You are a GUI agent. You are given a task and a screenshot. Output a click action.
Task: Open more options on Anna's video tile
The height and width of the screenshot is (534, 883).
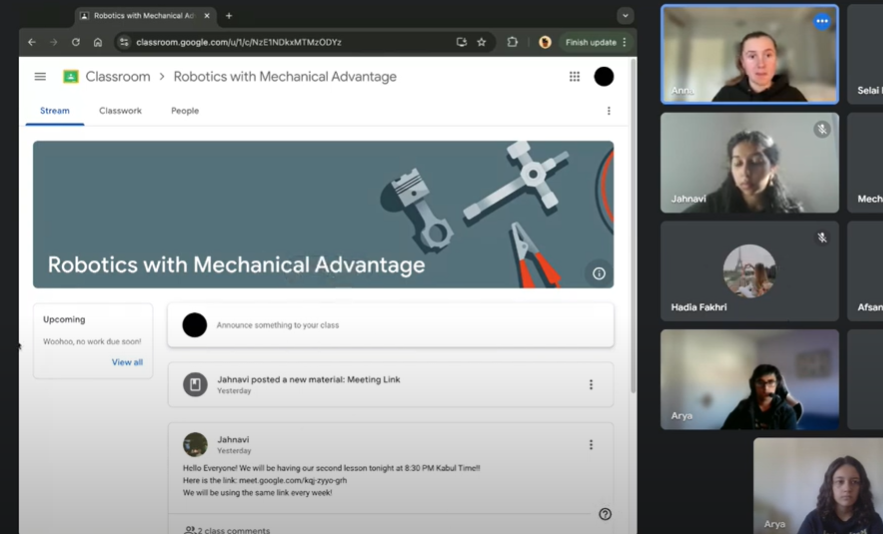click(x=822, y=21)
